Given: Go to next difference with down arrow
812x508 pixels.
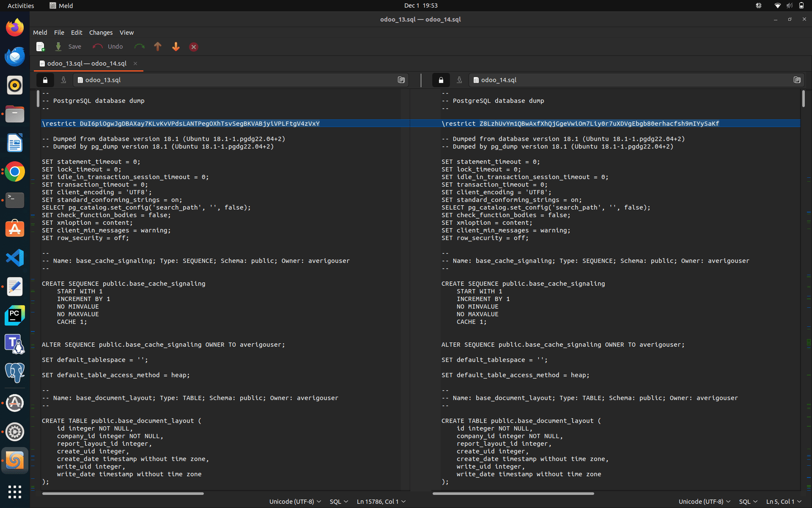Looking at the screenshot, I should point(176,47).
